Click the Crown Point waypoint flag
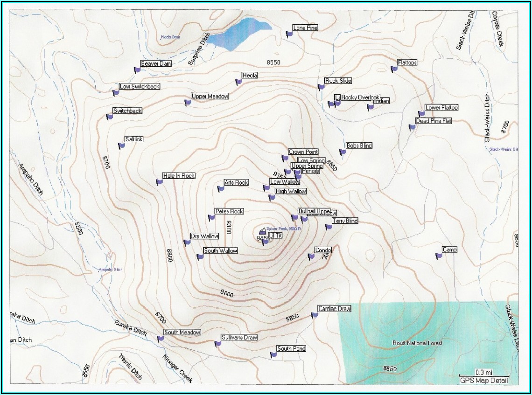The image size is (532, 395). click(285, 158)
